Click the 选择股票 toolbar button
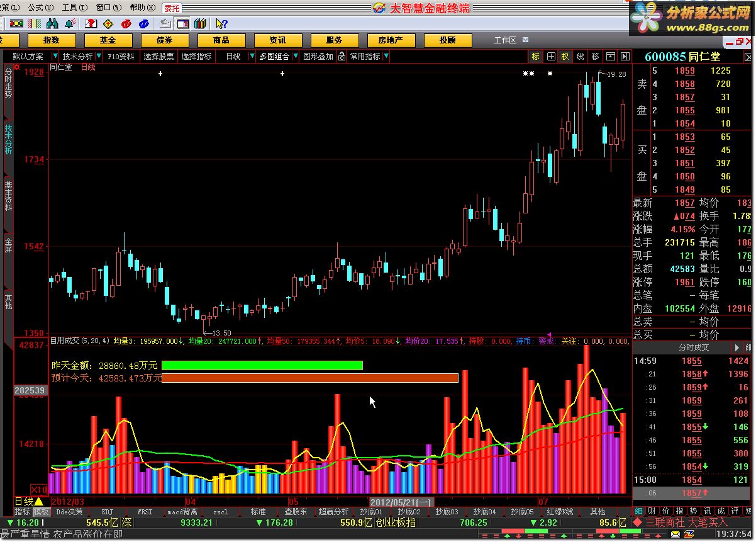The width and height of the screenshot is (756, 542). 158,57
